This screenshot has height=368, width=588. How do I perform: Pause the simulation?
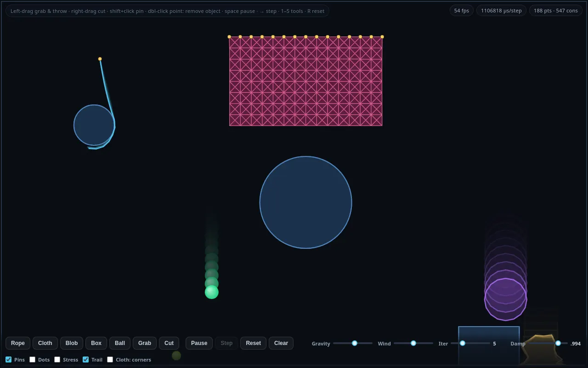[x=199, y=343]
